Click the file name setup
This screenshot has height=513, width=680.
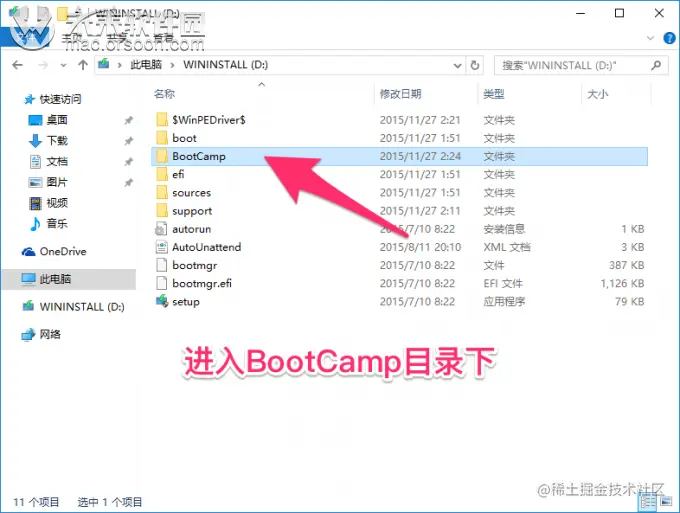[186, 302]
